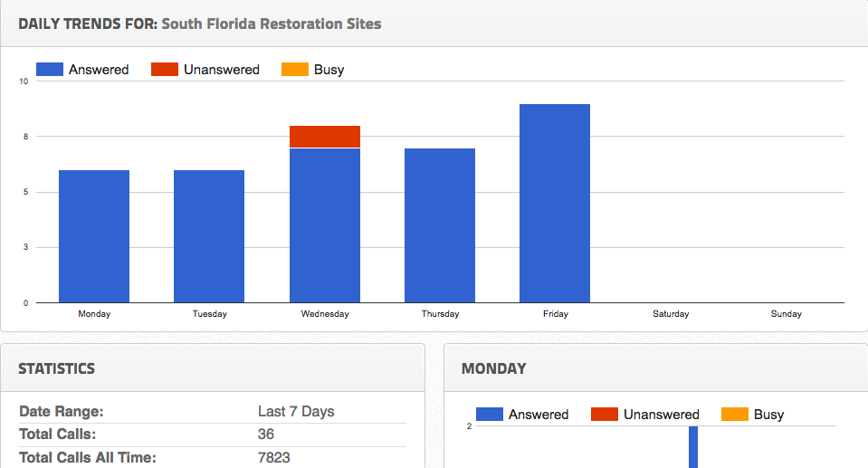Click the Total Calls value 36

(266, 435)
